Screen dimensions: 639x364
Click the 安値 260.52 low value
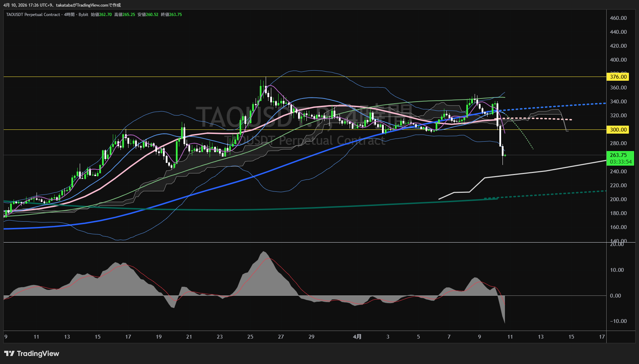(148, 15)
